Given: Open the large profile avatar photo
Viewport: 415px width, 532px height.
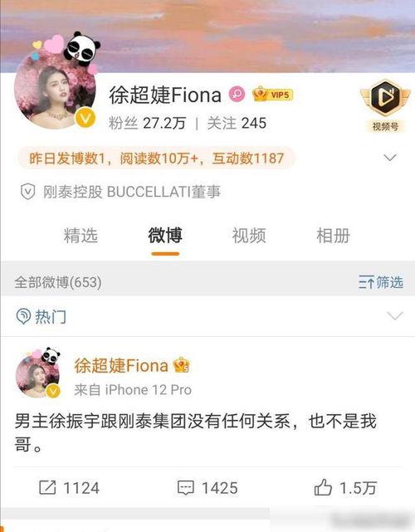Looking at the screenshot, I should click(x=55, y=89).
